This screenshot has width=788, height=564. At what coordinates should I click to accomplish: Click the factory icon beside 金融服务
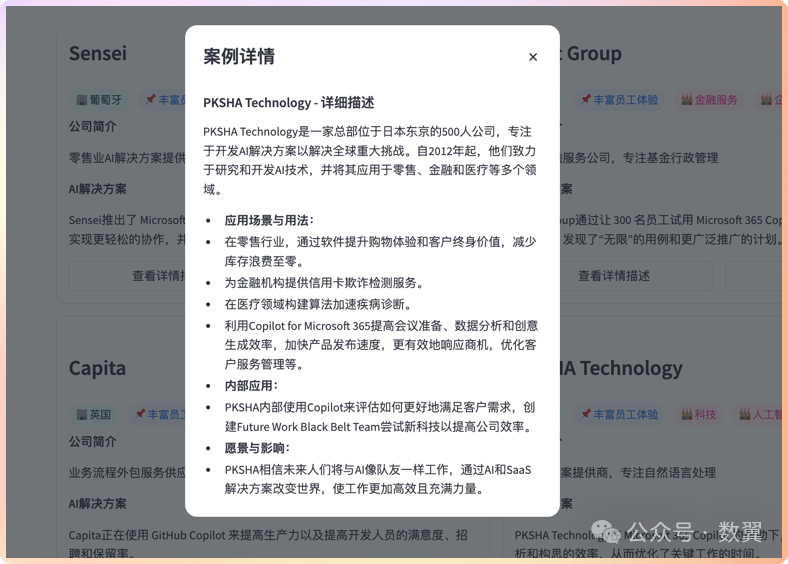click(687, 100)
